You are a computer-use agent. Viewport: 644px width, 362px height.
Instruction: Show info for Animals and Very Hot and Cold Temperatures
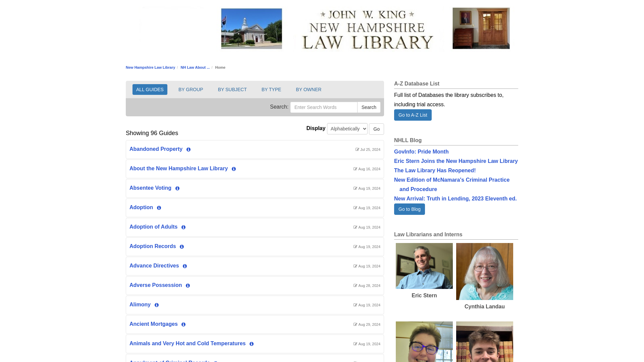(252, 344)
